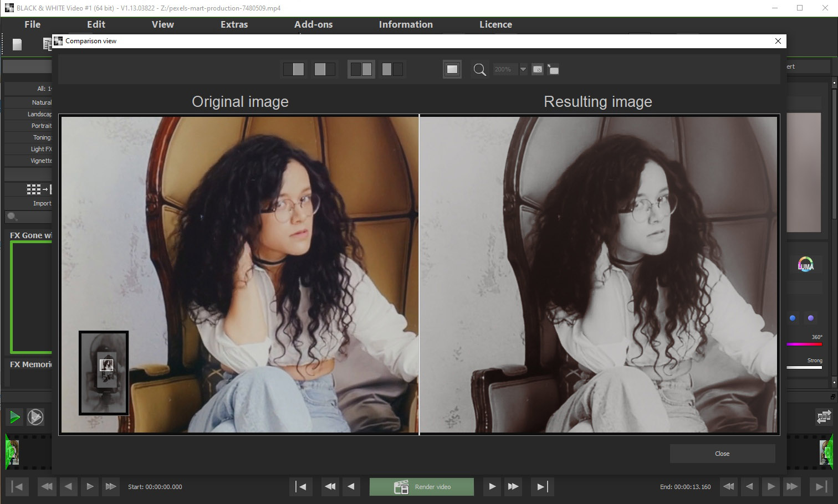This screenshot has width=838, height=504.
Task: Click the green play button at left
Action: click(15, 417)
